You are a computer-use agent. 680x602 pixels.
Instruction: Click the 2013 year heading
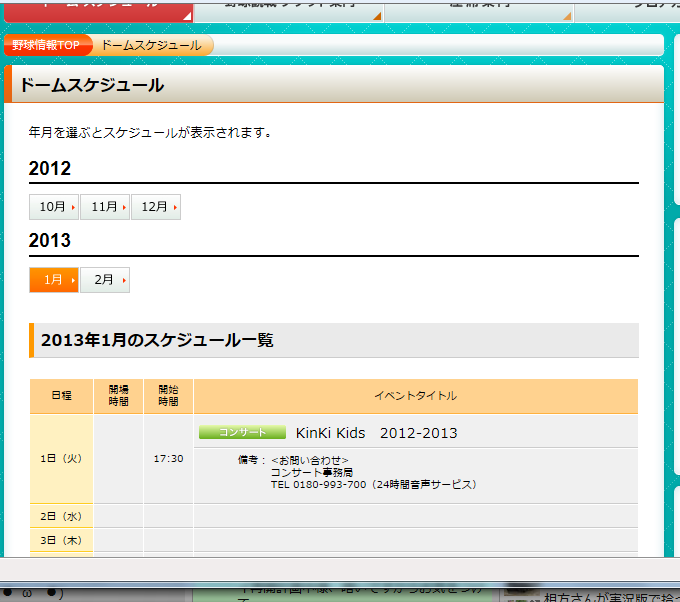click(49, 240)
